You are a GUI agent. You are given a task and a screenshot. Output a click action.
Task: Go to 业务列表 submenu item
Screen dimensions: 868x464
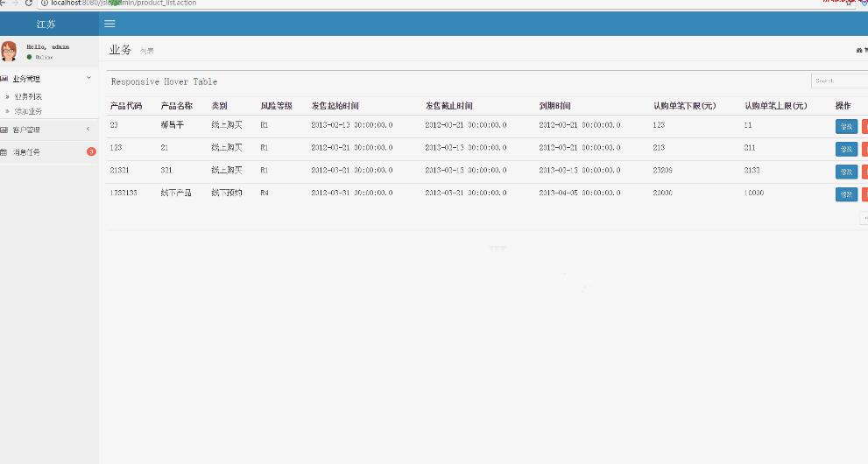point(28,97)
